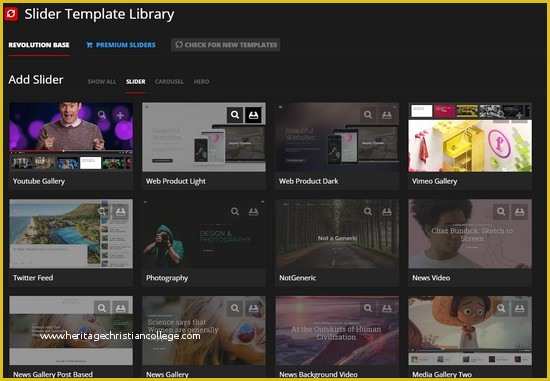Install the Web Product Dark template
This screenshot has height=381, width=550.
(387, 115)
